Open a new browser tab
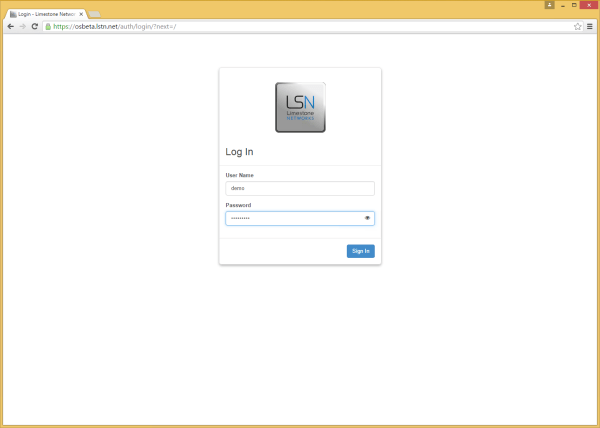This screenshot has height=428, width=600. pyautogui.click(x=95, y=15)
